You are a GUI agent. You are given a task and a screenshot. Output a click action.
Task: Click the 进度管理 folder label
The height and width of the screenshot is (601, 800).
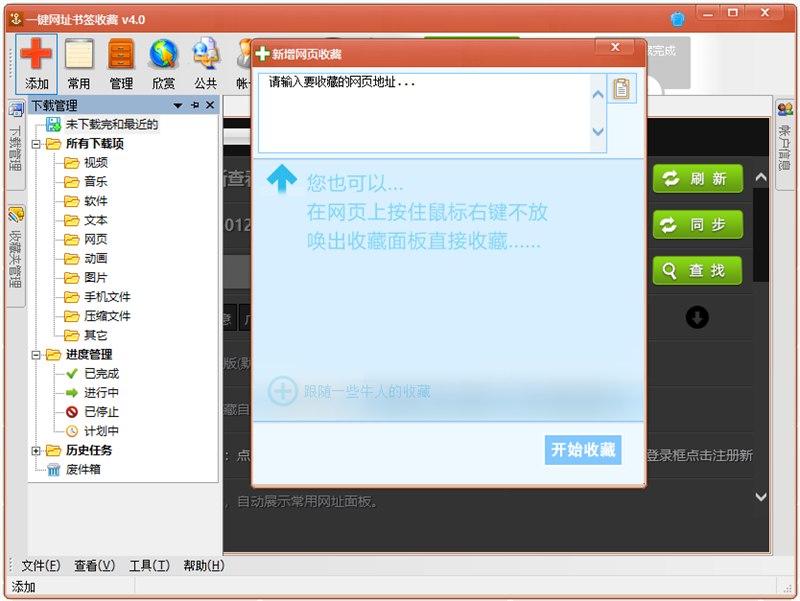pos(89,355)
